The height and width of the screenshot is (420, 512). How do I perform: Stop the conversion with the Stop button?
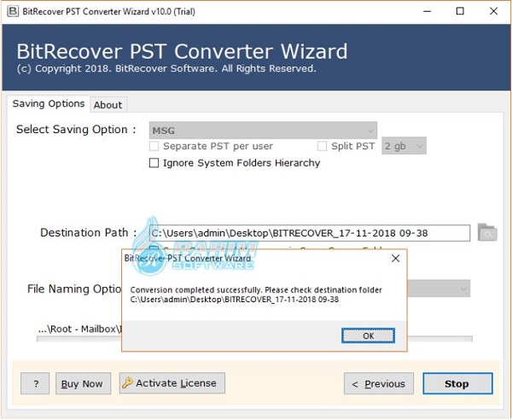click(x=457, y=383)
